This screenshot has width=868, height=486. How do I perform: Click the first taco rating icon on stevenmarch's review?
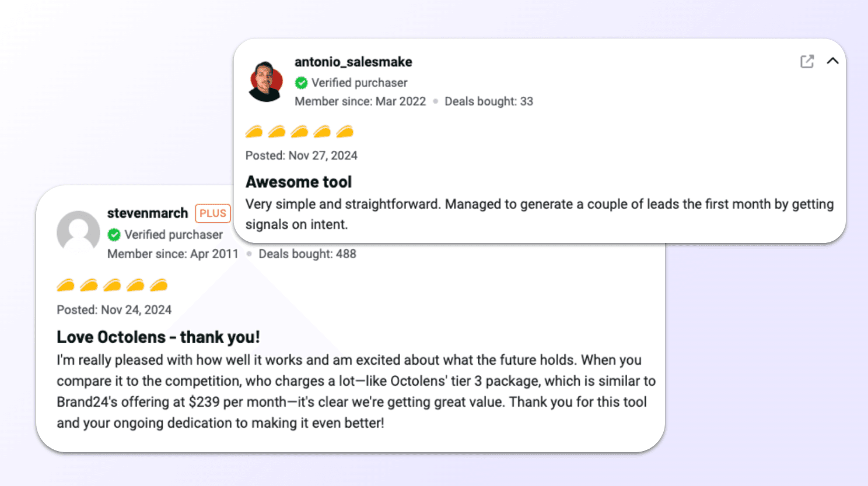65,285
